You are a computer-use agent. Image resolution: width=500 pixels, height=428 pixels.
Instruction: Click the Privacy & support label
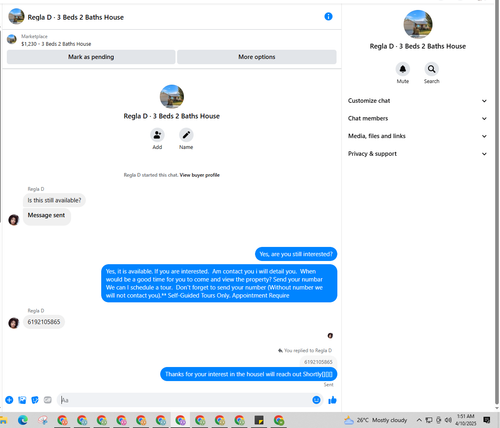[x=372, y=154]
